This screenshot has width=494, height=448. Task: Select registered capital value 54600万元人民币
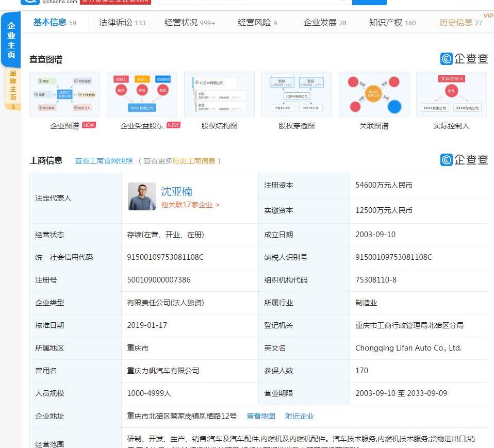[x=384, y=185]
